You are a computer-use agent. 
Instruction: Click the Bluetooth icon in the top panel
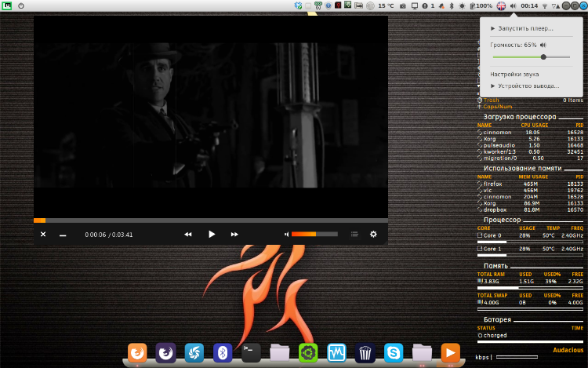pos(452,5)
